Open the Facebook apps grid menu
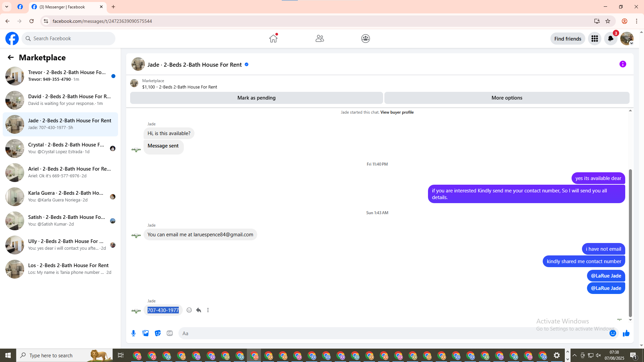Screen dimensions: 644x362 594,39
